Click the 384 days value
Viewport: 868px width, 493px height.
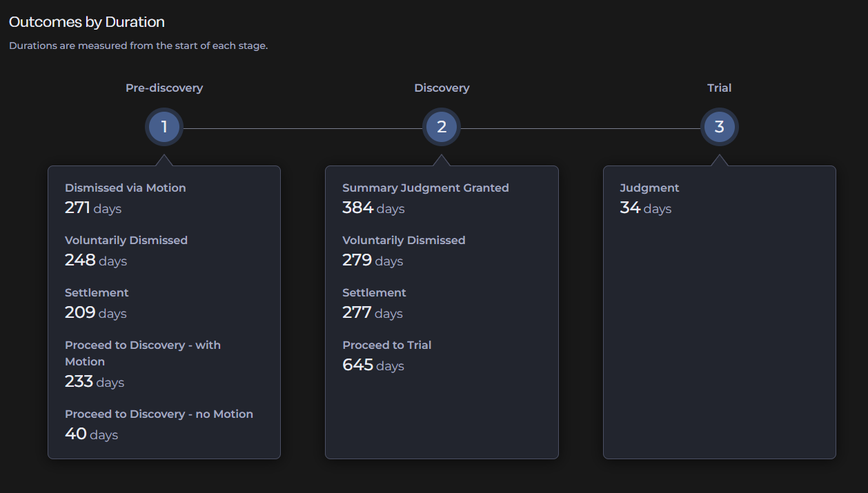(x=373, y=208)
